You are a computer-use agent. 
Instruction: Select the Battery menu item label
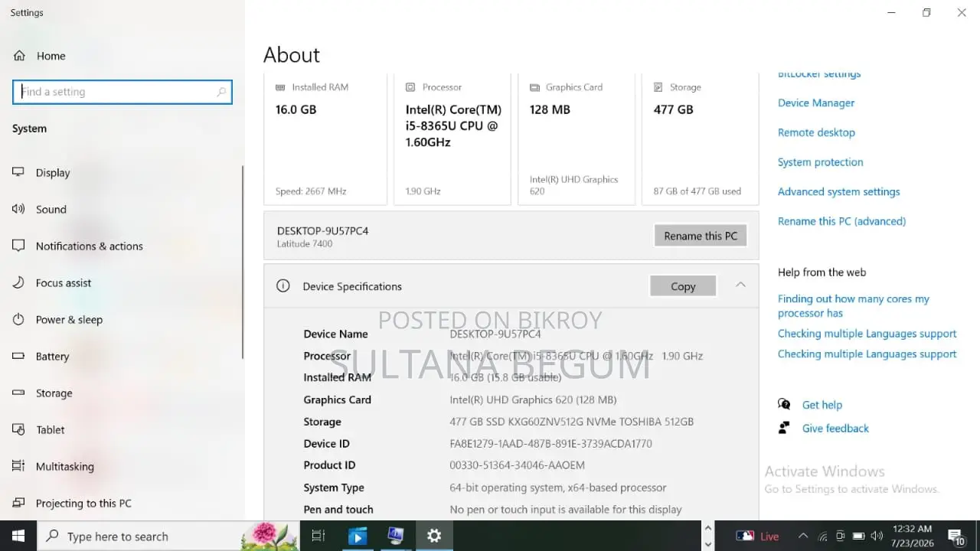pyautogui.click(x=52, y=357)
